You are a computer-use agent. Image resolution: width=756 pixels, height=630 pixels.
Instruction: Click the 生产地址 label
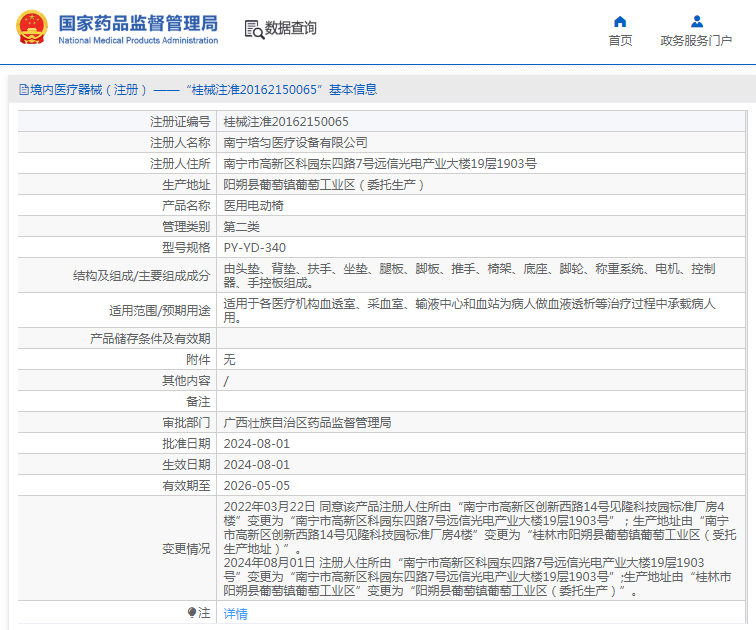coord(186,185)
